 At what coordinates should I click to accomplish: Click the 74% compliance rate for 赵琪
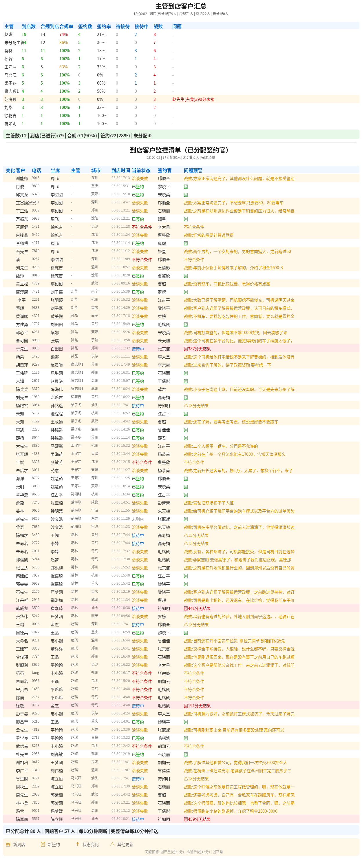click(63, 34)
